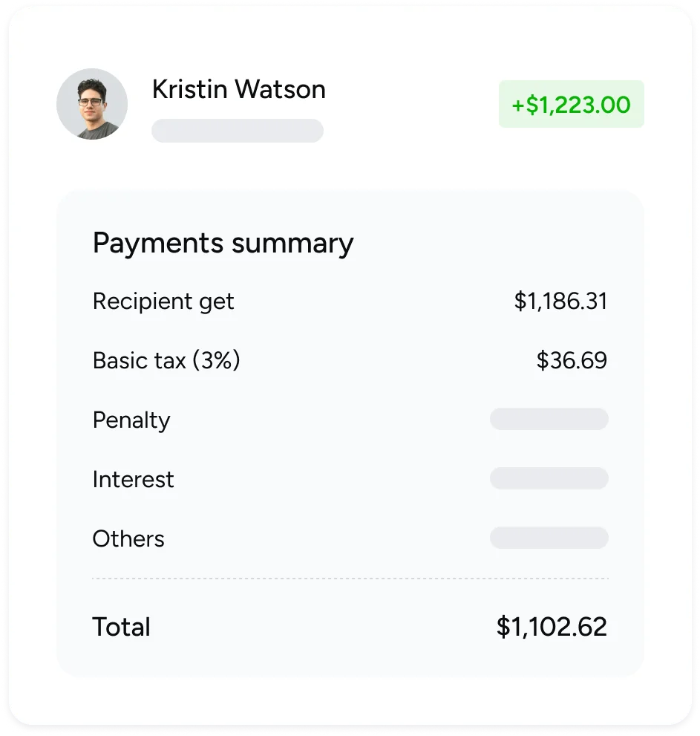The image size is (700, 736).
Task: Select the Kristin Watson name text
Action: (238, 89)
